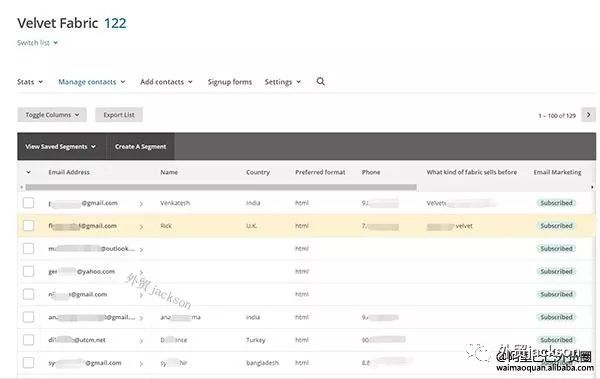Check the box for Venkatesh's row
Image resolution: width=600 pixels, height=379 pixels.
coord(28,203)
